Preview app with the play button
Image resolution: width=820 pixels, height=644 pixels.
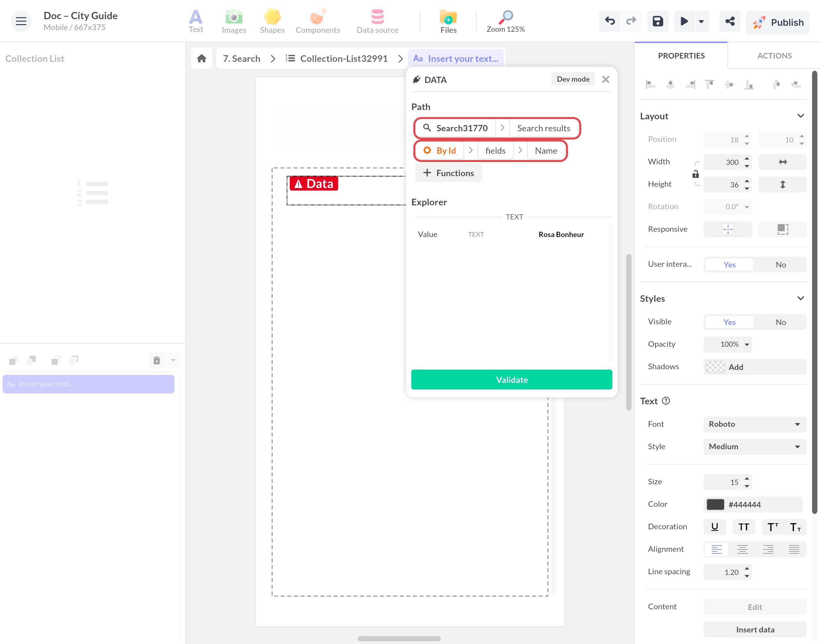[684, 21]
